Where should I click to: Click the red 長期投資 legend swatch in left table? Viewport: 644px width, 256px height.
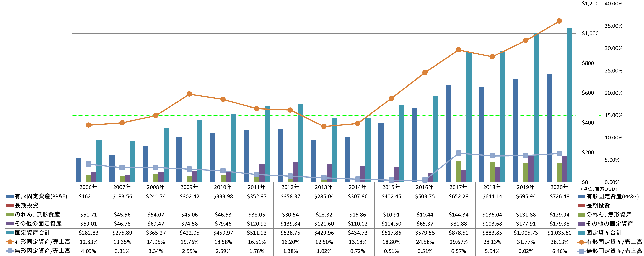pos(10,205)
